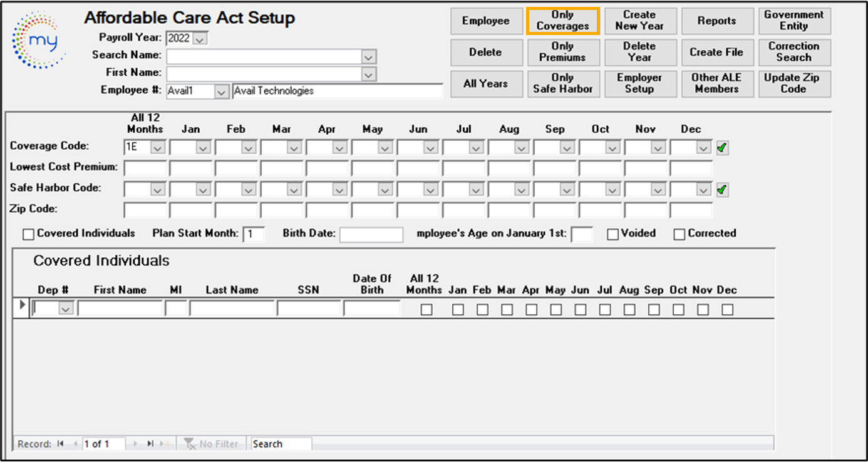Open Employer Setup

tap(639, 83)
